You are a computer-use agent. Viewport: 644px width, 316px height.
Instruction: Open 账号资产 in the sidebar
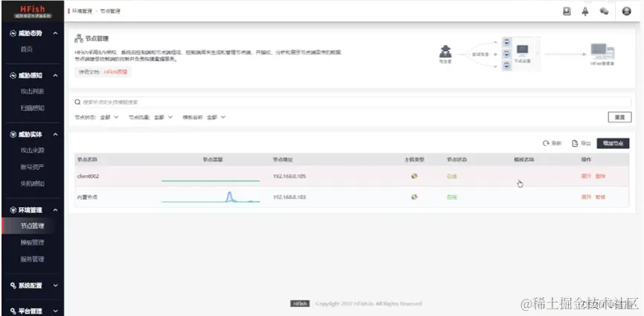[x=32, y=167]
